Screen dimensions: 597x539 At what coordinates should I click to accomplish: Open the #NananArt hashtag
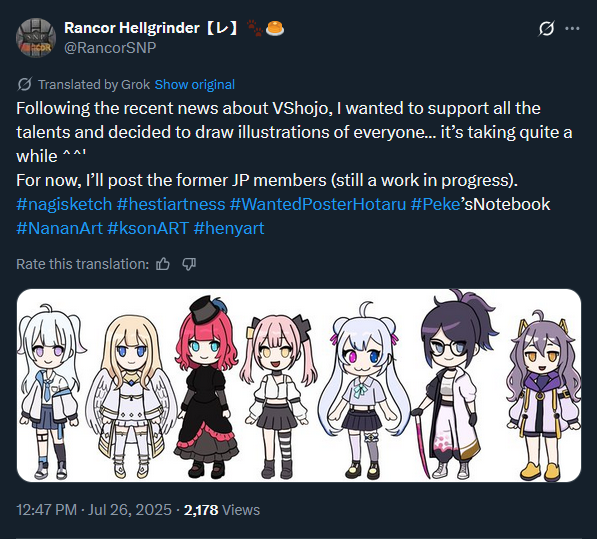click(x=59, y=228)
